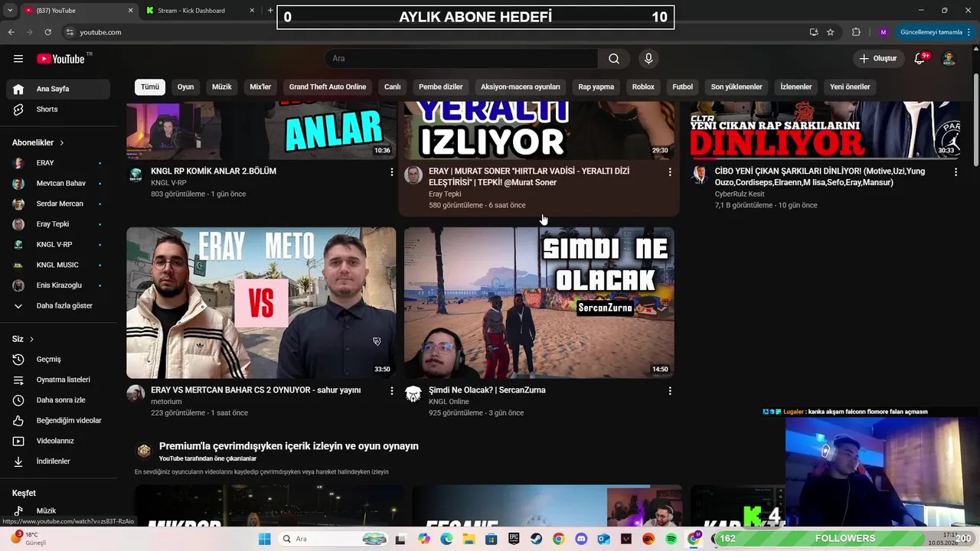Select the Grand Theft Auto Online chip
The image size is (980, 551).
point(328,86)
